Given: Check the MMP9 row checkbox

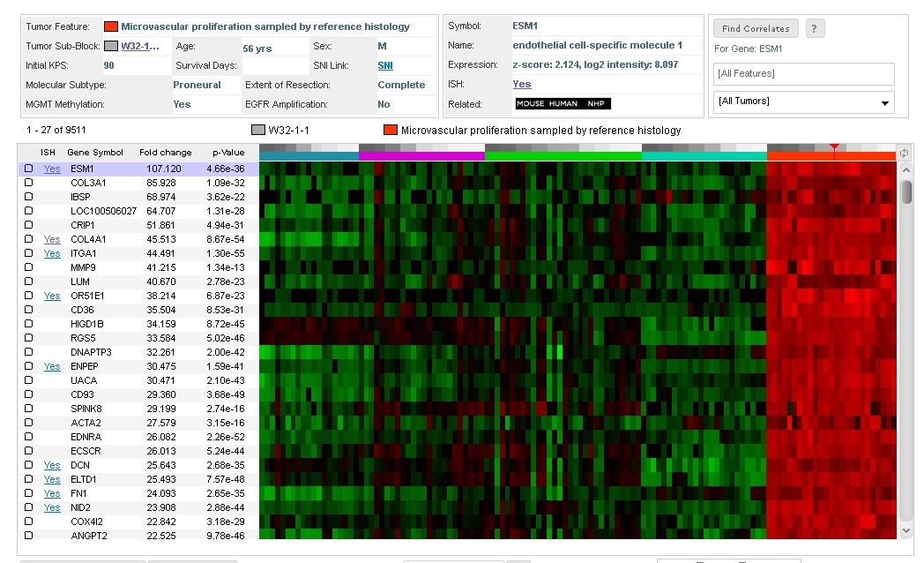Looking at the screenshot, I should coord(28,267).
